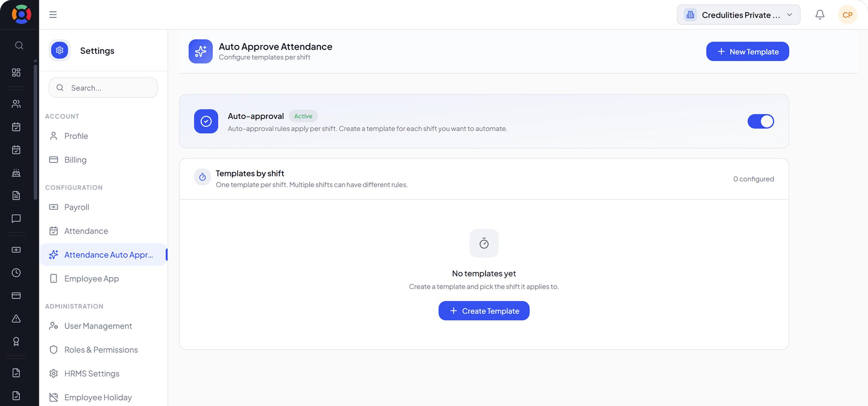Click the Create Template button
The image size is (868, 406).
pyautogui.click(x=484, y=311)
